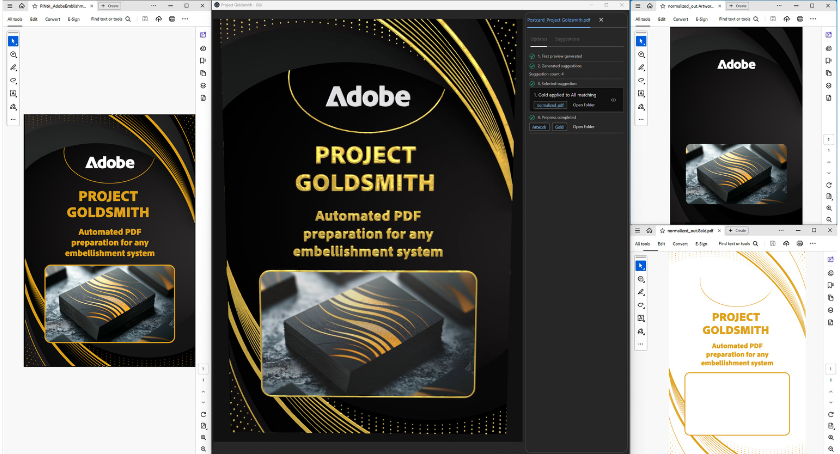This screenshot has height=454, width=840.
Task: Click the Artwork output button
Action: point(539,127)
